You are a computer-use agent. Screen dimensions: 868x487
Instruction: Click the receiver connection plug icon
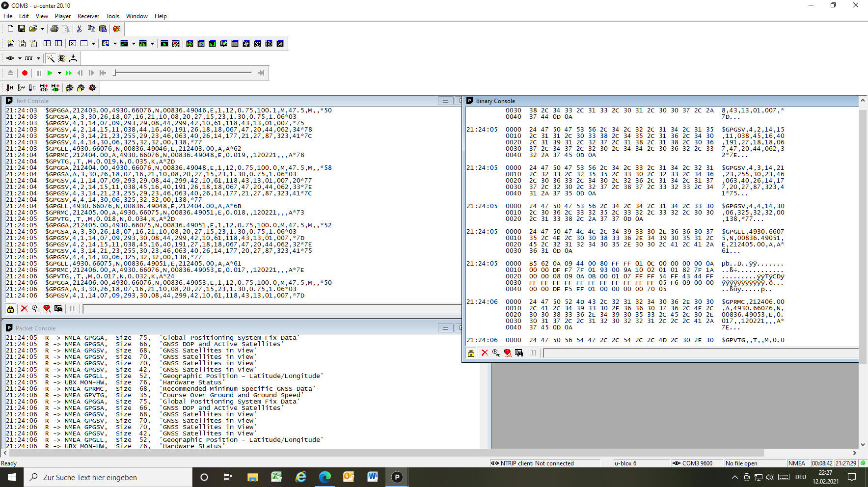[10, 58]
